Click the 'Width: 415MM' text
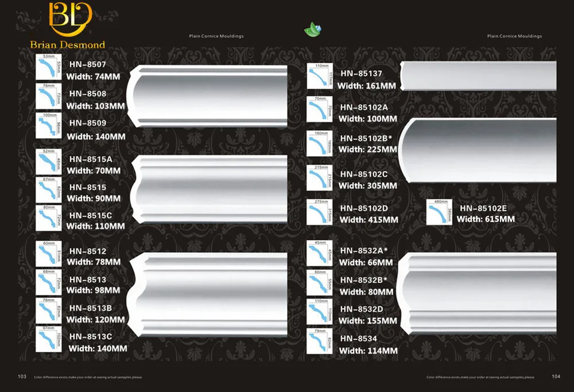Image resolution: width=574 pixels, height=392 pixels. 369,220
